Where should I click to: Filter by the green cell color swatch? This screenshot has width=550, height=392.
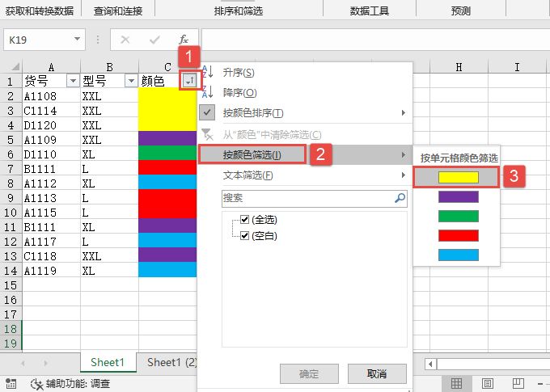458,216
